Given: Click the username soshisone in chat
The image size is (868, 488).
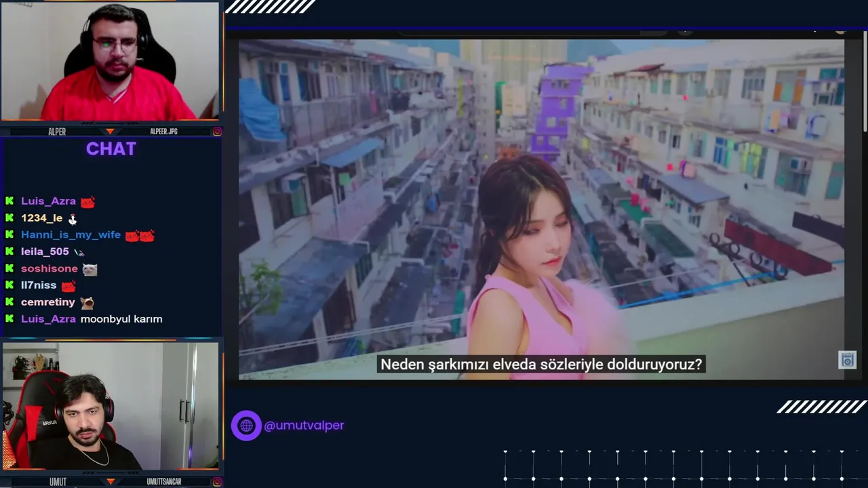Looking at the screenshot, I should coord(50,268).
